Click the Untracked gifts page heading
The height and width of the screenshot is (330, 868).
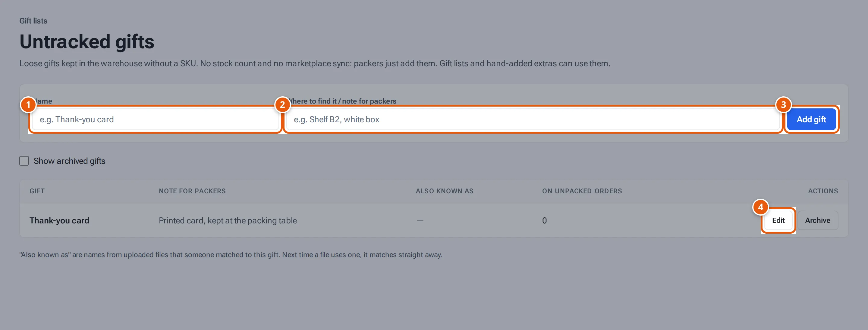[x=86, y=42]
